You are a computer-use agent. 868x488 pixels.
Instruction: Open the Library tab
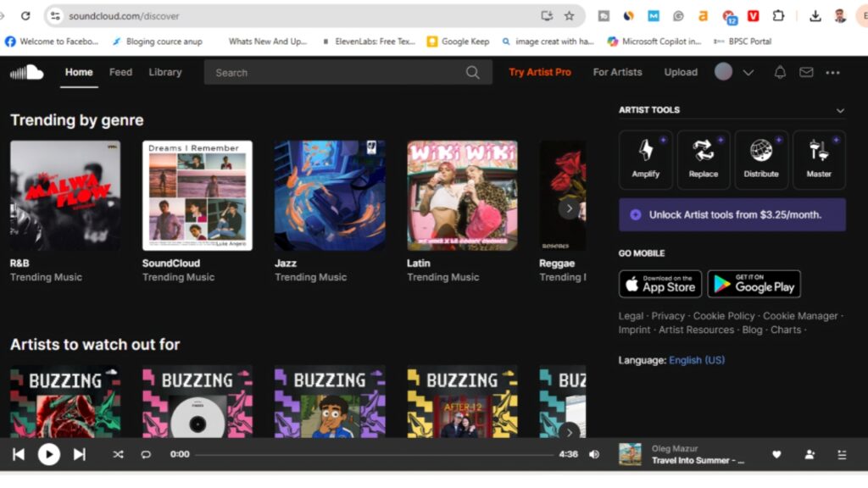[x=165, y=72]
